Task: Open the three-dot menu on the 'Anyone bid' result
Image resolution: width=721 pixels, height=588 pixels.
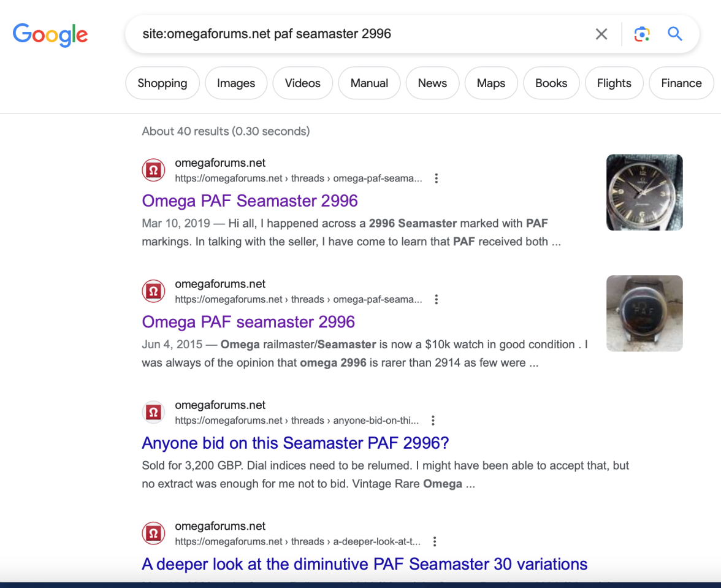Action: (x=433, y=420)
